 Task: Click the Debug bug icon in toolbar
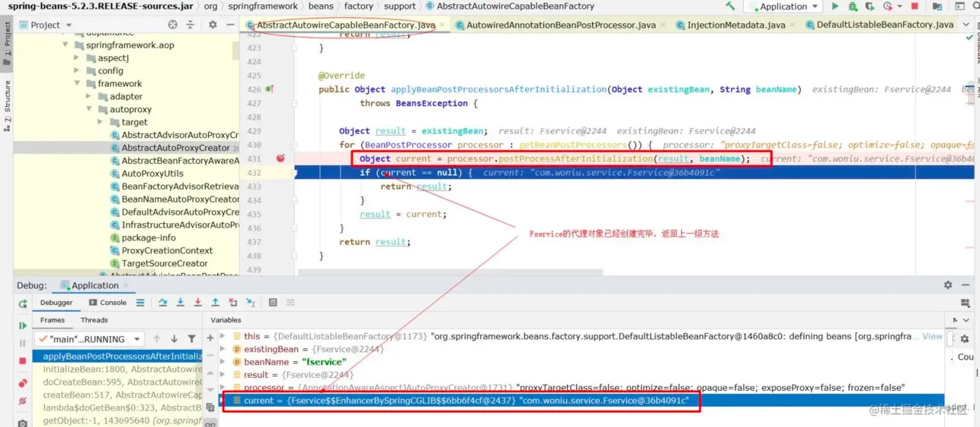853,6
